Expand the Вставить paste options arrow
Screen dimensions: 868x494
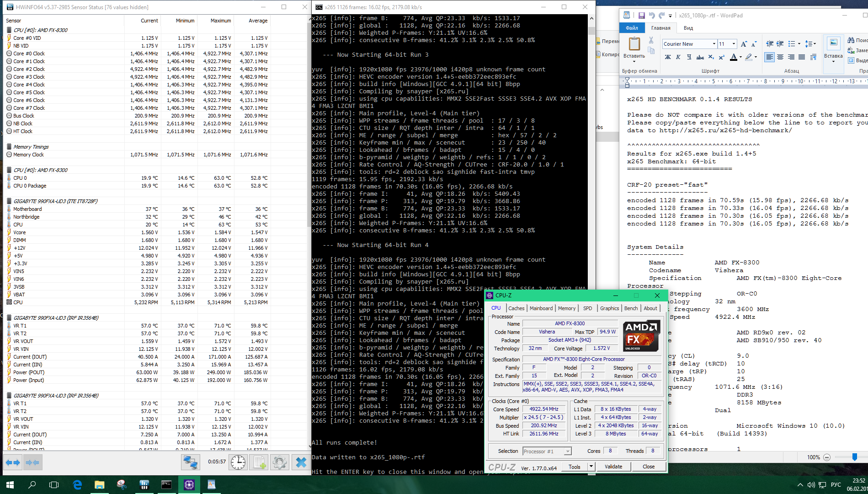[x=634, y=62]
